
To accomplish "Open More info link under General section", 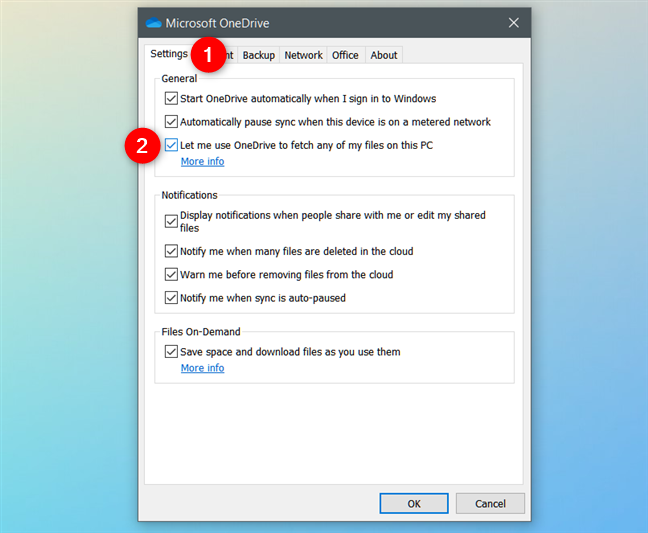I will click(x=202, y=162).
